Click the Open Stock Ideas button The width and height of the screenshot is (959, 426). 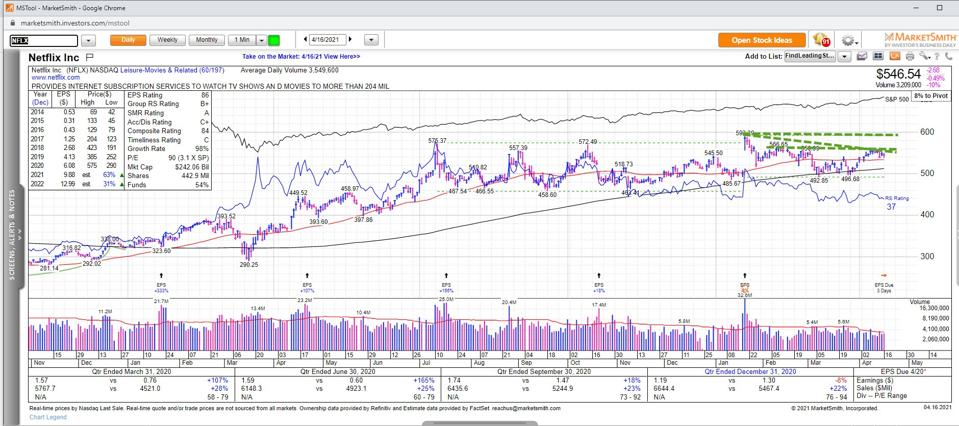tap(761, 40)
